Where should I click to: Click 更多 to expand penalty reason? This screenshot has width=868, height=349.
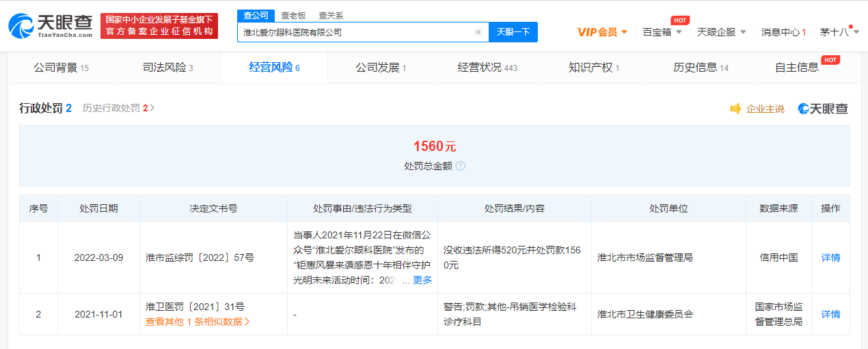click(422, 280)
